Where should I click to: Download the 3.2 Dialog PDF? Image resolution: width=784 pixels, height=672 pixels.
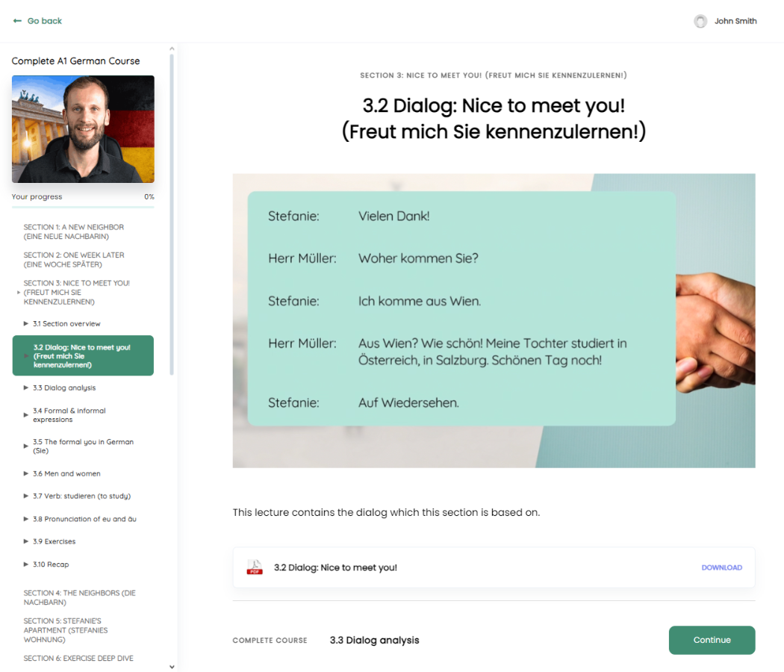coord(721,567)
